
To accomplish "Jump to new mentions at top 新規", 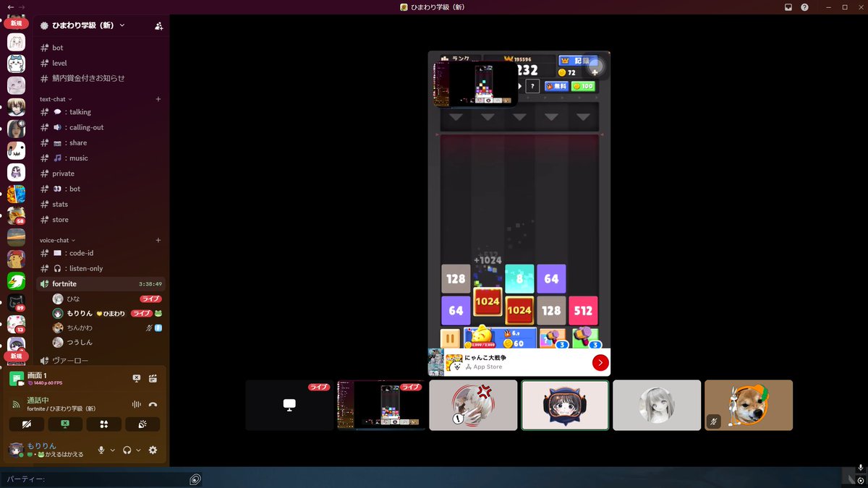I will (16, 23).
